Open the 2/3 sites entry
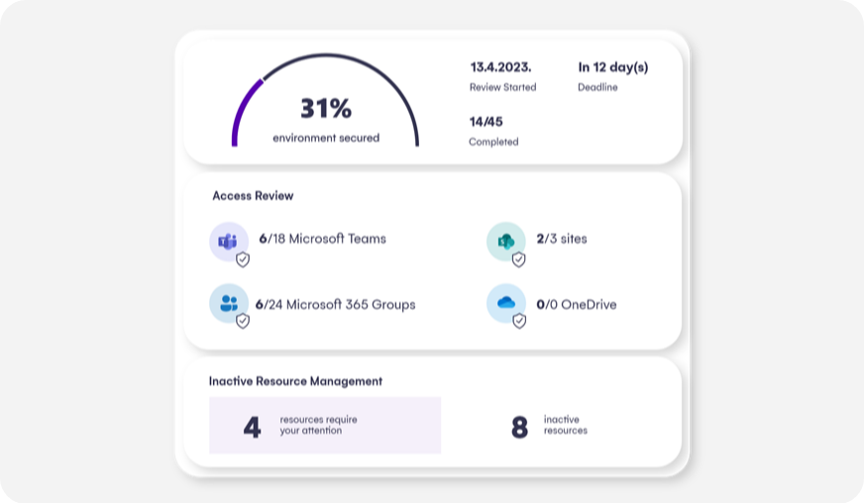 tap(562, 239)
